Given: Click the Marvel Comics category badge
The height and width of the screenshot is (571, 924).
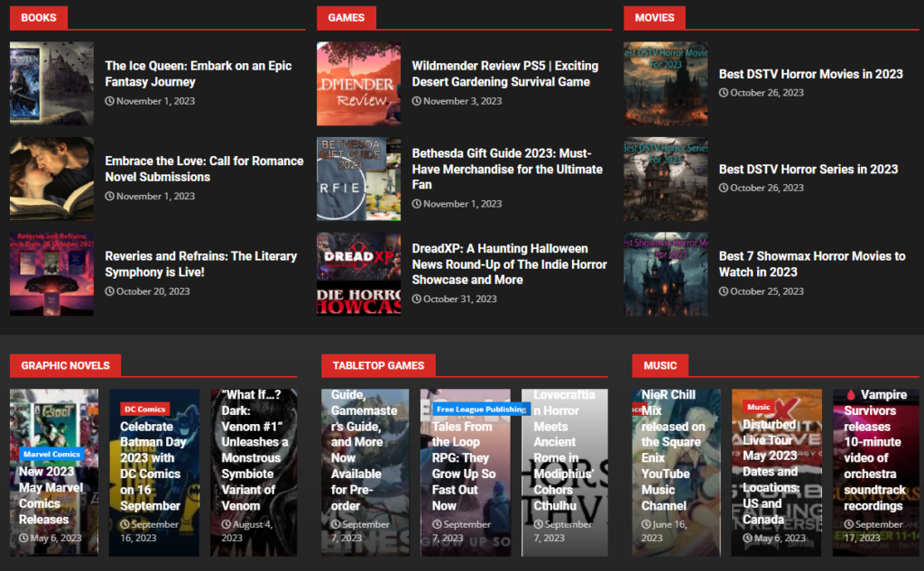Looking at the screenshot, I should point(51,454).
